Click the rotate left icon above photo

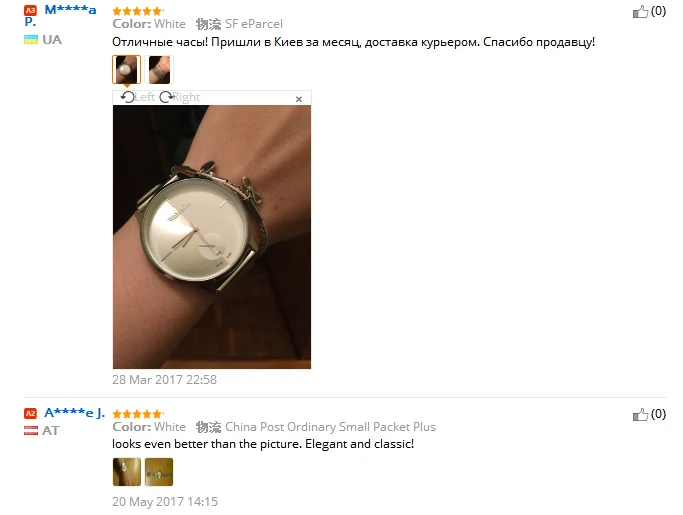tap(128, 97)
